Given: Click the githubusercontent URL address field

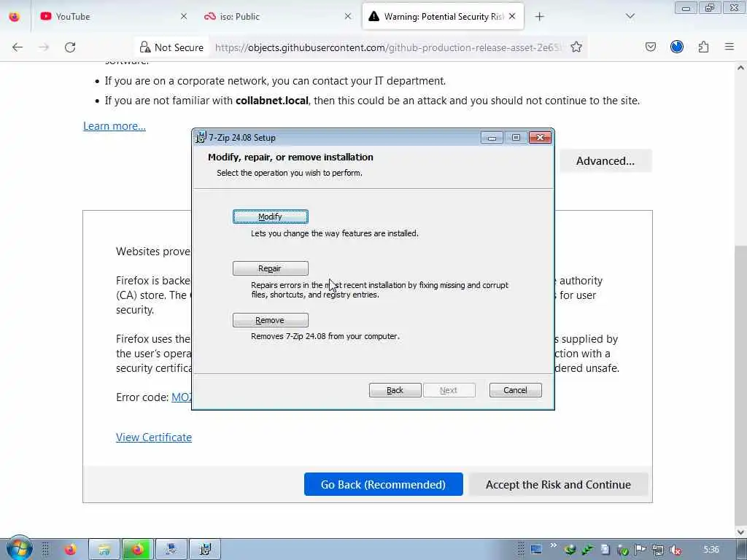Looking at the screenshot, I should [388, 47].
